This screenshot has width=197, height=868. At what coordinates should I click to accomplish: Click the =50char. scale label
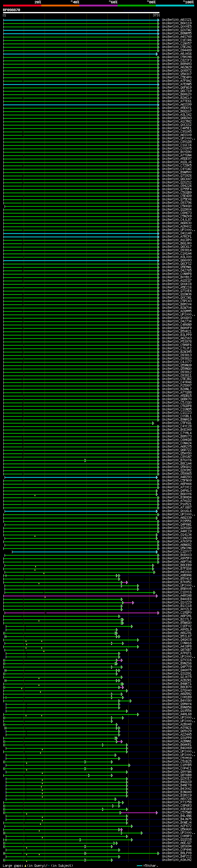(x=150, y=865)
